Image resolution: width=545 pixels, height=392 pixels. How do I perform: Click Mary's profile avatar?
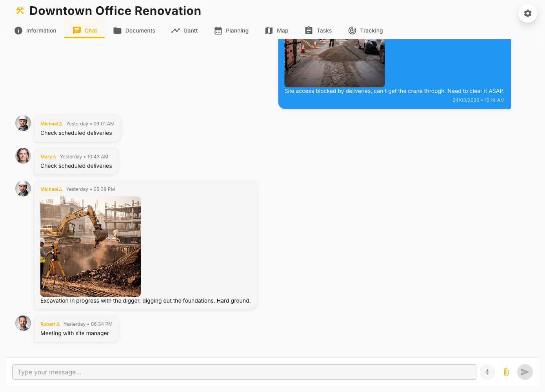click(x=23, y=156)
